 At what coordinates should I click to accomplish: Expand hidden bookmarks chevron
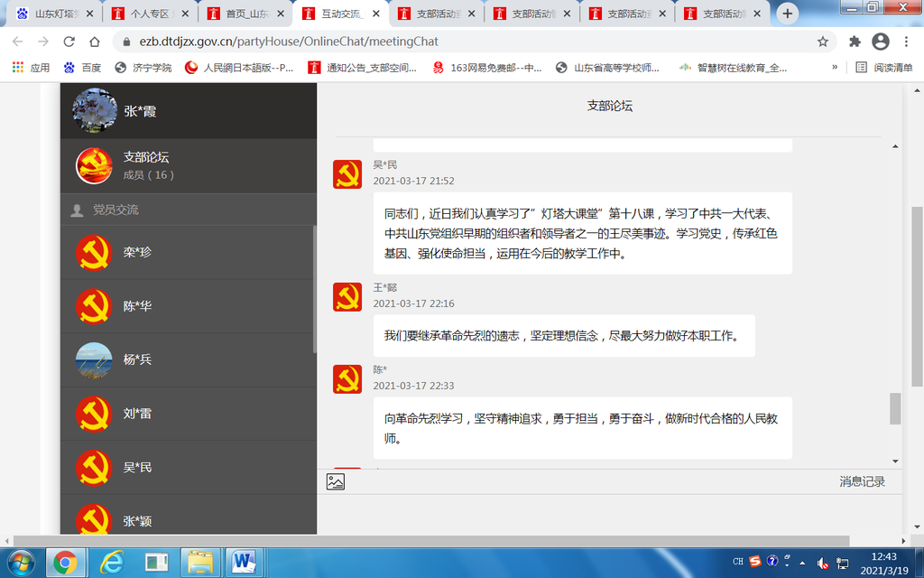(835, 68)
